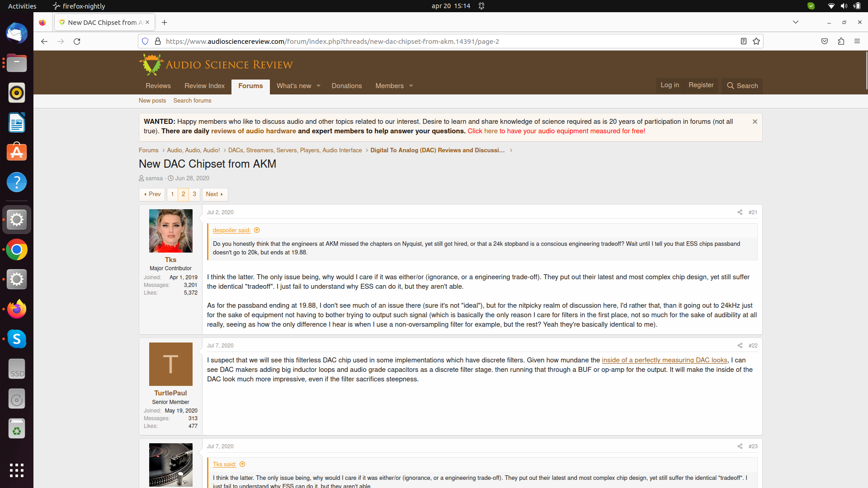Click inside the browser address bar
This screenshot has width=868, height=488.
pos(407,41)
